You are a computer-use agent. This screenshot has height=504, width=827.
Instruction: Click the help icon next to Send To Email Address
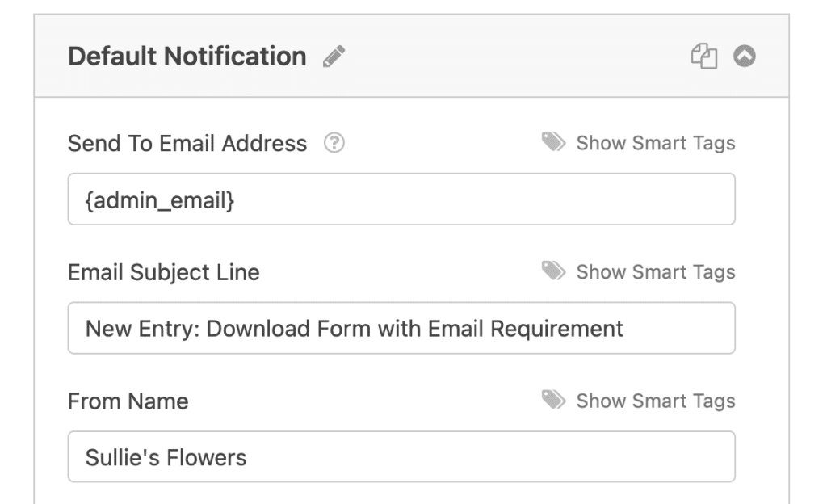[335, 142]
